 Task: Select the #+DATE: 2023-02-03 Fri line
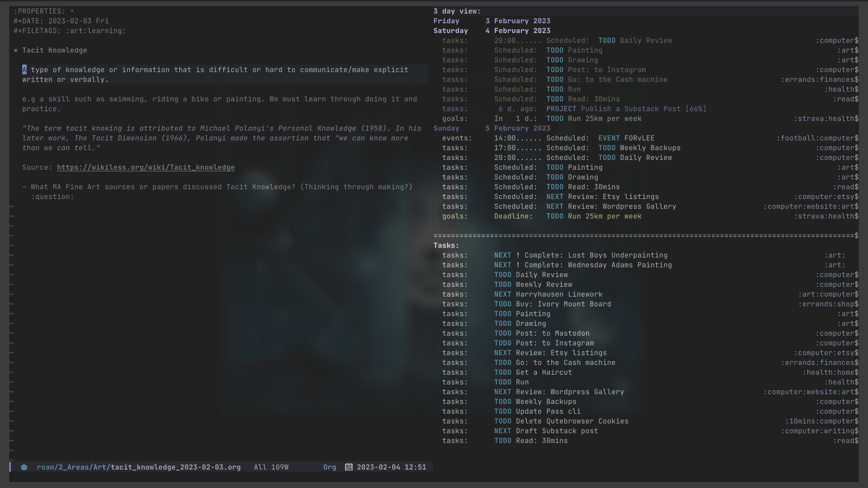click(61, 21)
